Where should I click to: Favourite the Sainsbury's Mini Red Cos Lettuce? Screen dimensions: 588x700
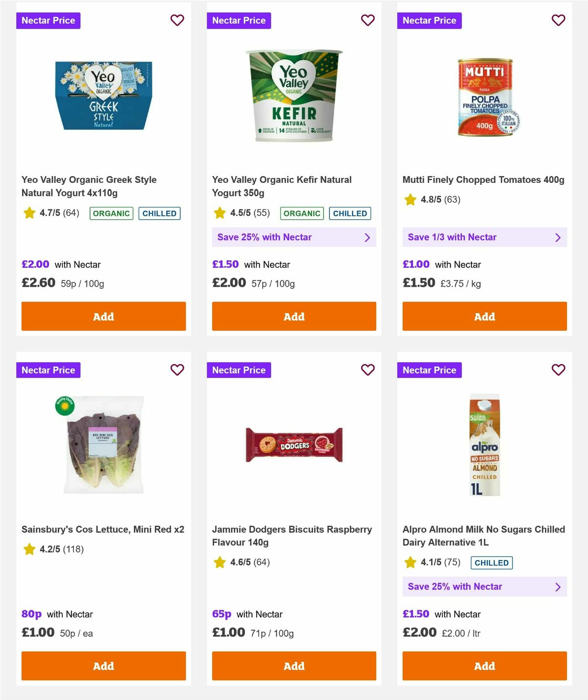click(x=177, y=370)
